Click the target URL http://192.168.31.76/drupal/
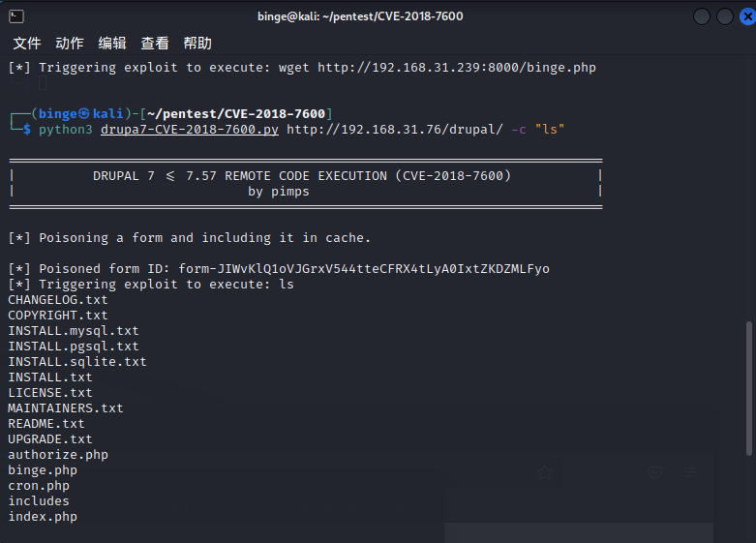 [394, 130]
